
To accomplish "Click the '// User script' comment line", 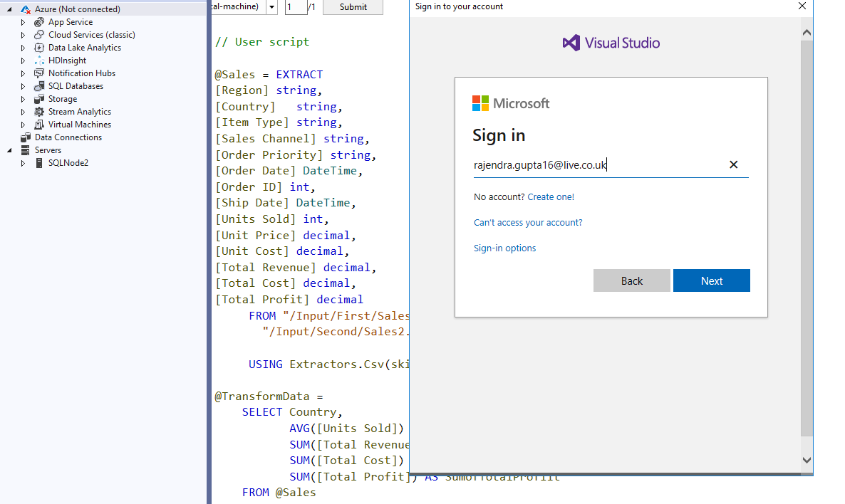I will coord(262,42).
